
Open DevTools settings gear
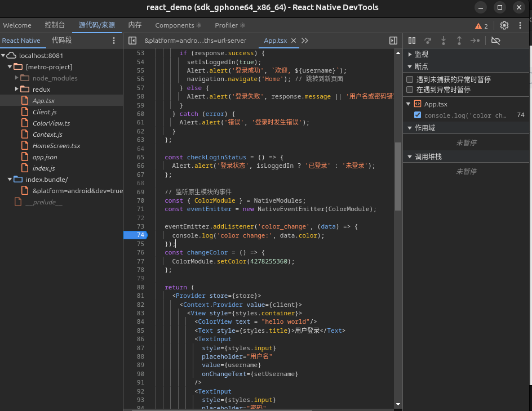[504, 25]
